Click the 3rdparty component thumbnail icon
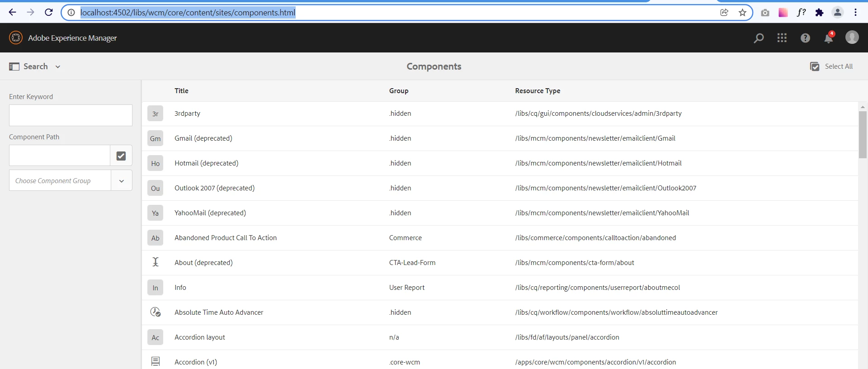 coord(155,114)
